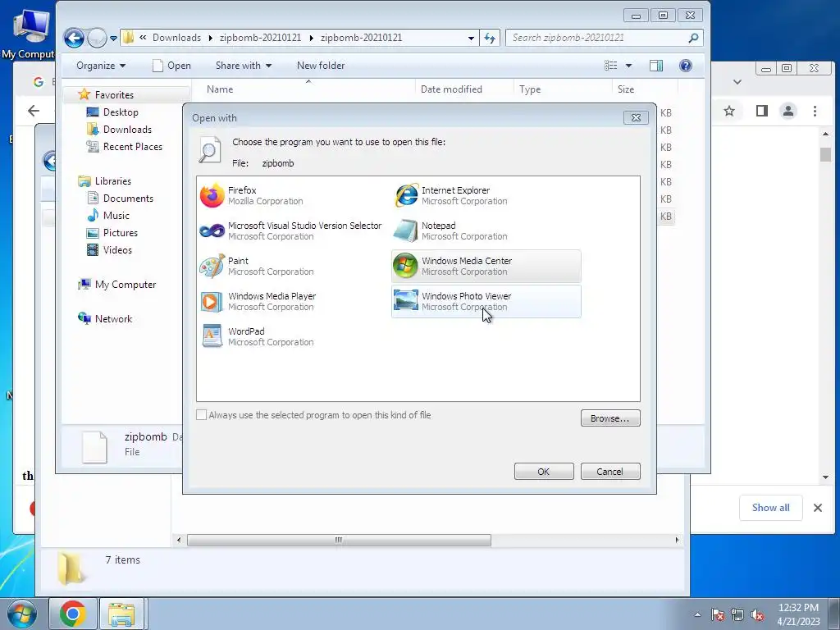This screenshot has height=630, width=840.
Task: Open Recent Places in sidebar
Action: point(132,146)
